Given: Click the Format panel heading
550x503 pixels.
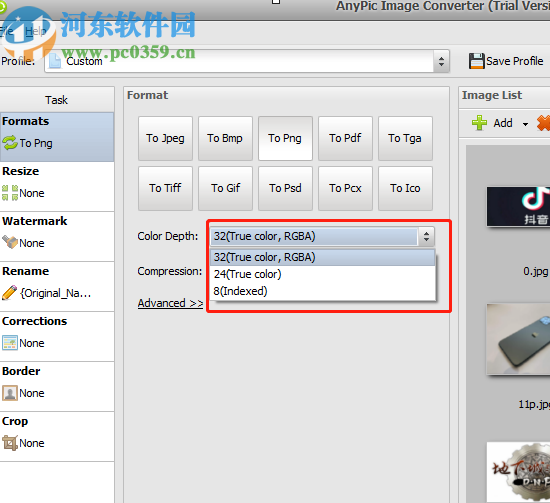Looking at the screenshot, I should point(147,95).
